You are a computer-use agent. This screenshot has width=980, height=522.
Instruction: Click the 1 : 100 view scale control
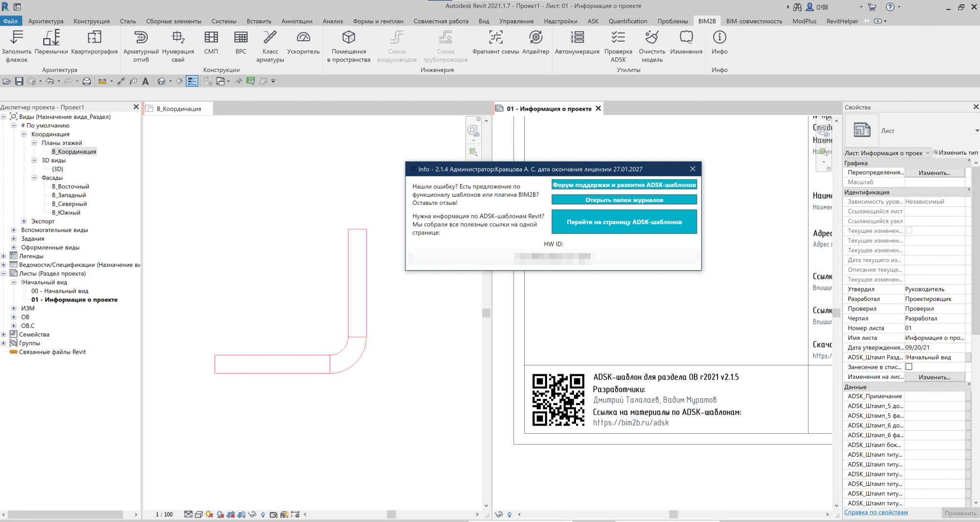click(164, 514)
